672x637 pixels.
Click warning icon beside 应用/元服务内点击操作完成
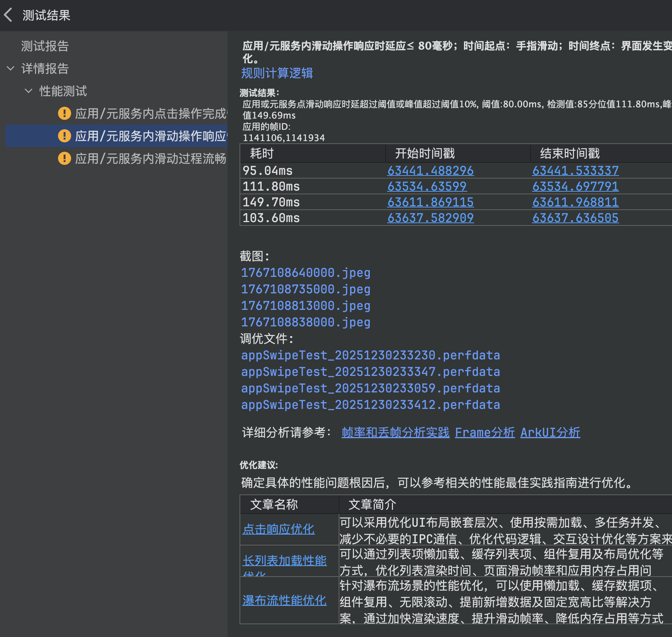point(65,113)
